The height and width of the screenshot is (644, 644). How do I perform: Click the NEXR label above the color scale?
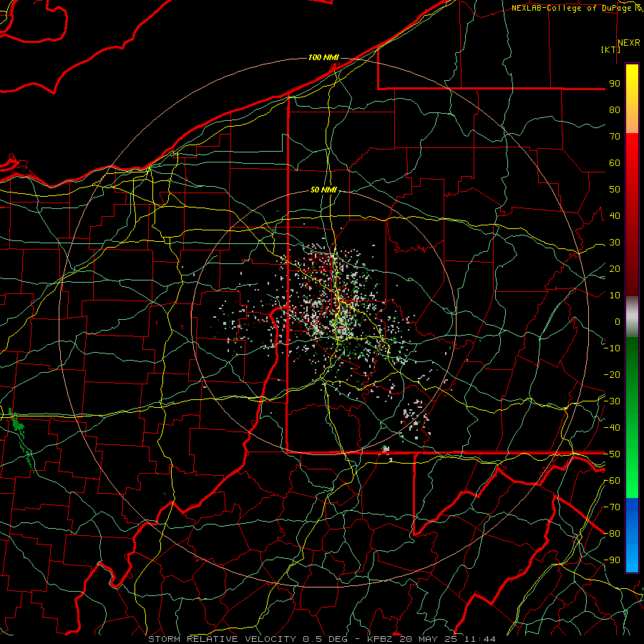[x=628, y=43]
